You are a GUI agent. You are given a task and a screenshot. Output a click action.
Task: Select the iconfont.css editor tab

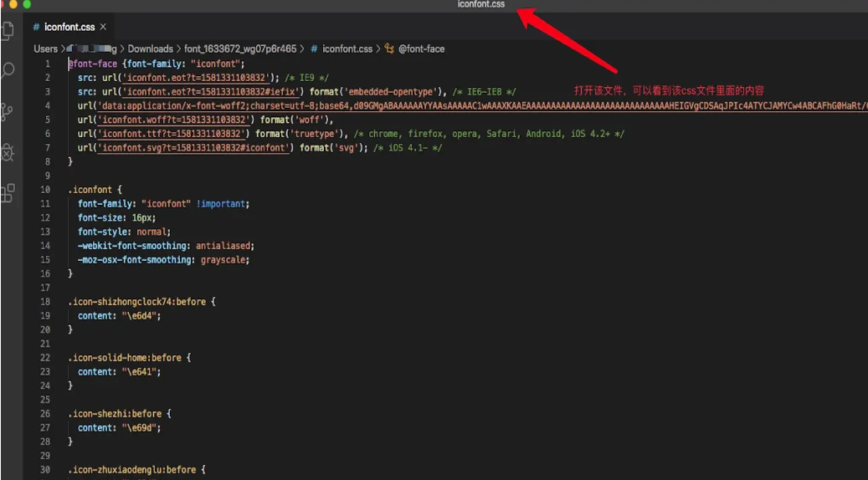(x=69, y=27)
